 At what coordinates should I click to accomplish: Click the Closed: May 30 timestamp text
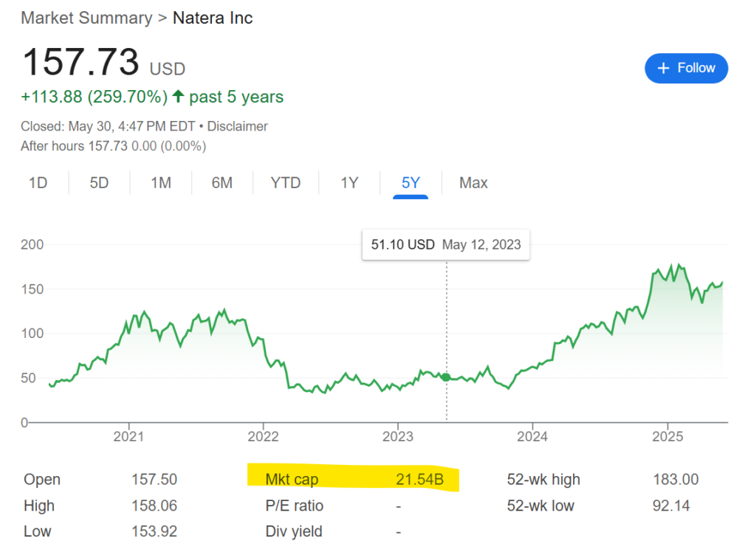[108, 126]
